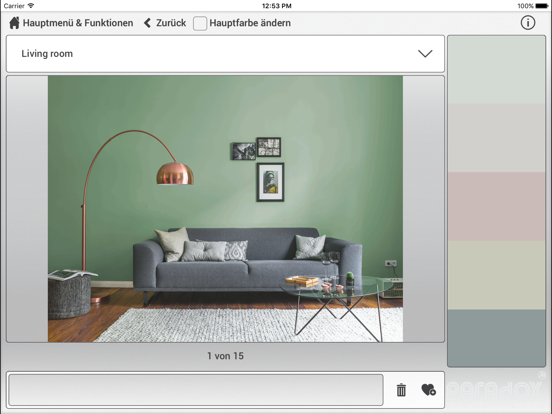Select the light gray color swatch
Image resolution: width=552 pixels, height=414 pixels.
point(496,138)
